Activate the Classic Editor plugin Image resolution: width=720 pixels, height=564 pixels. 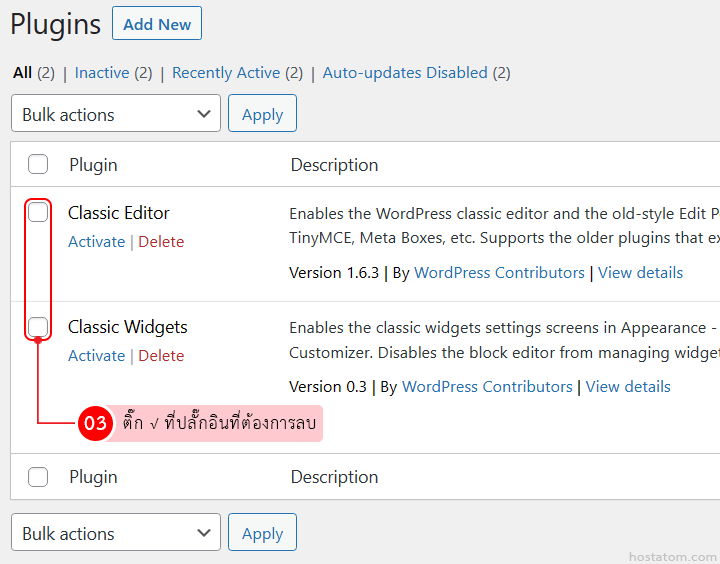[96, 242]
